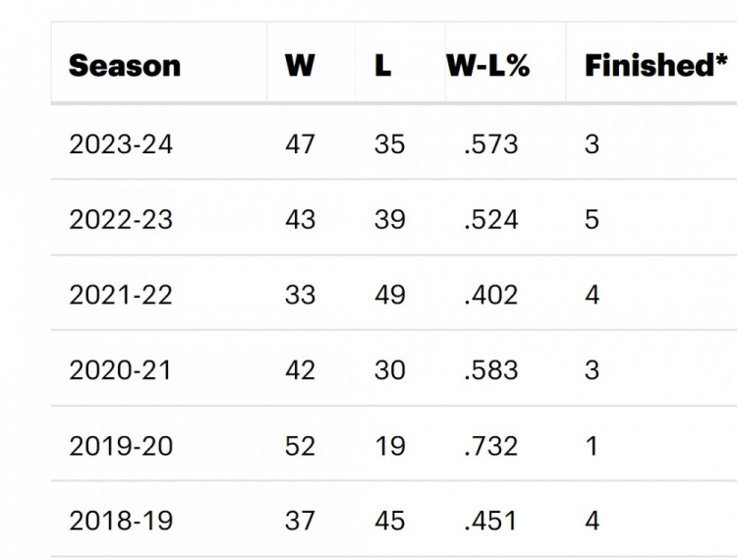Click the .573 percentage value
The width and height of the screenshot is (737, 560).
click(x=491, y=144)
